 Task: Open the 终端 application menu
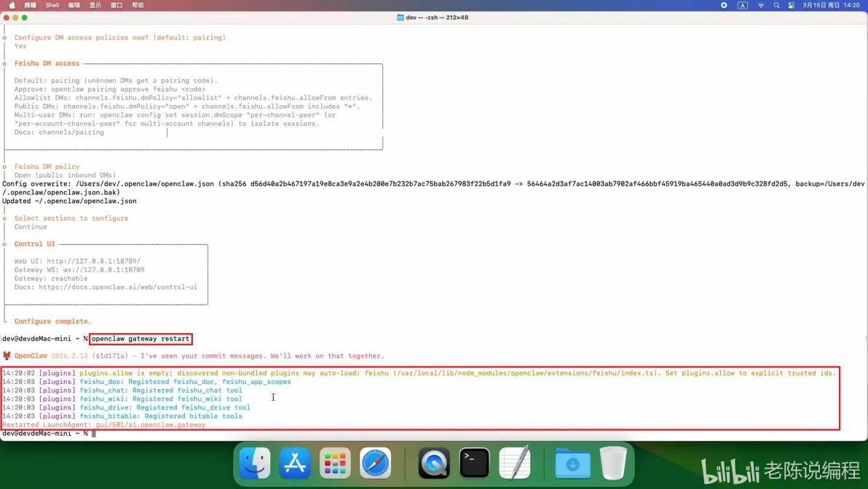[x=31, y=5]
